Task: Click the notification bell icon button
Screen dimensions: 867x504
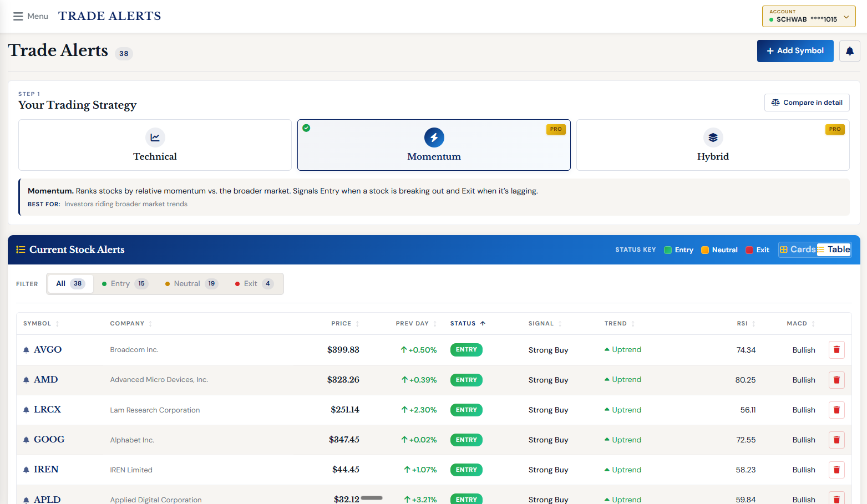Action: [x=849, y=51]
